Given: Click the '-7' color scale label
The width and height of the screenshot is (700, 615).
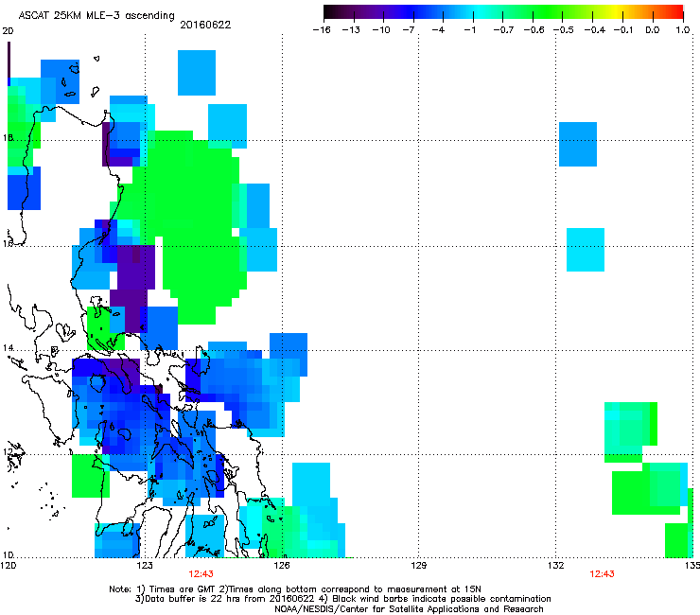Looking at the screenshot, I should (409, 30).
